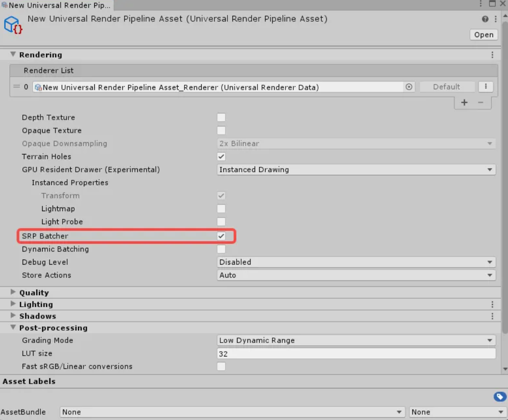The width and height of the screenshot is (508, 420).
Task: Click the Open button
Action: (x=484, y=35)
